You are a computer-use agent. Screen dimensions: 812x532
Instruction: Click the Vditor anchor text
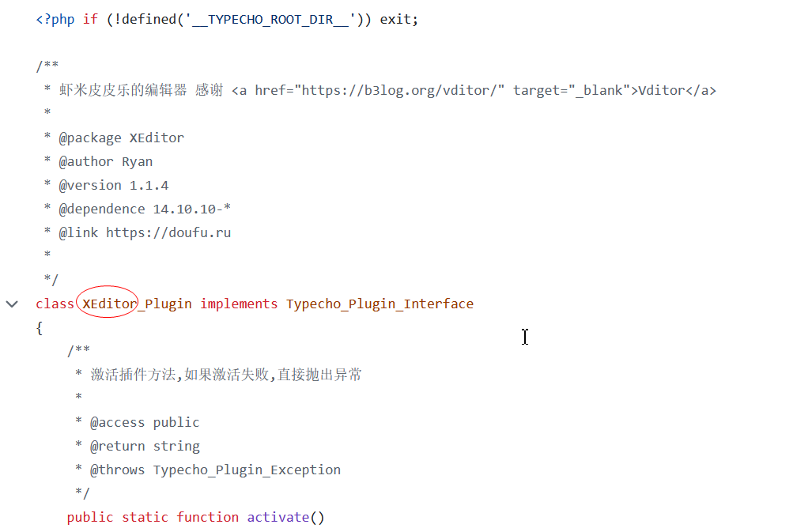tap(661, 90)
